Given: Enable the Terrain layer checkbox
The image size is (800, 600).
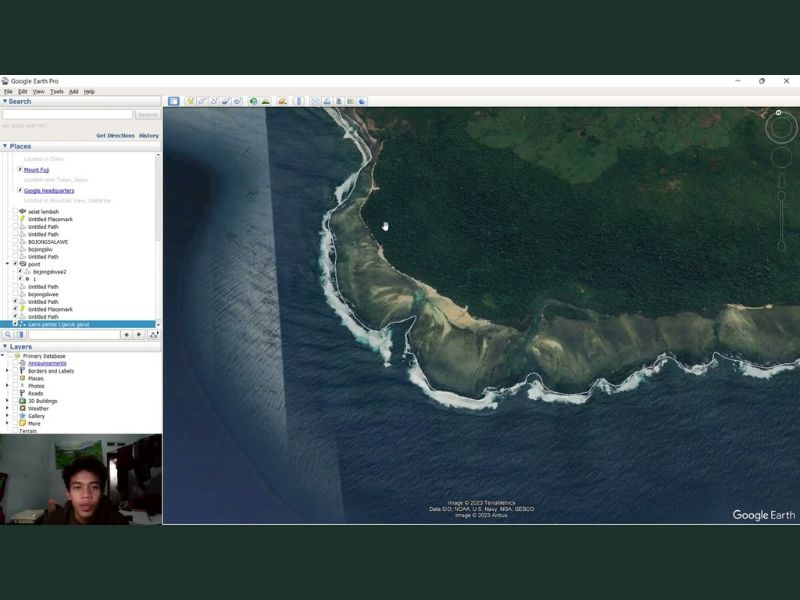Looking at the screenshot, I should 15,431.
